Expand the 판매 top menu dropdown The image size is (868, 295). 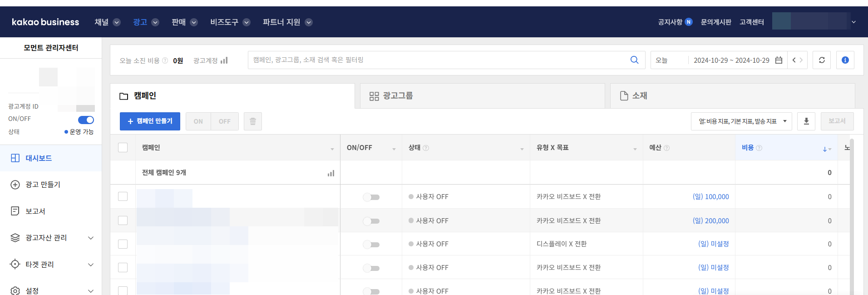(x=194, y=22)
